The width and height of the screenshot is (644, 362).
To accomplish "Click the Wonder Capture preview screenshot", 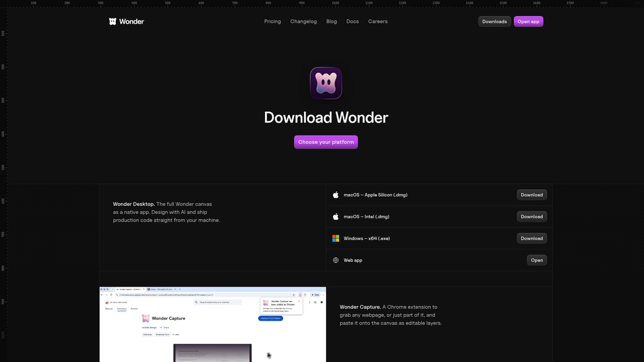I will click(x=213, y=324).
